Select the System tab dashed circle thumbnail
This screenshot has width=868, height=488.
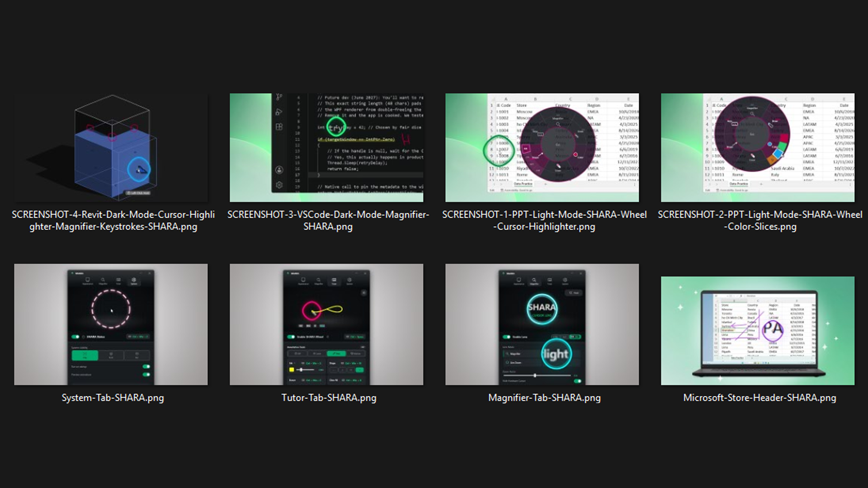pos(111,324)
